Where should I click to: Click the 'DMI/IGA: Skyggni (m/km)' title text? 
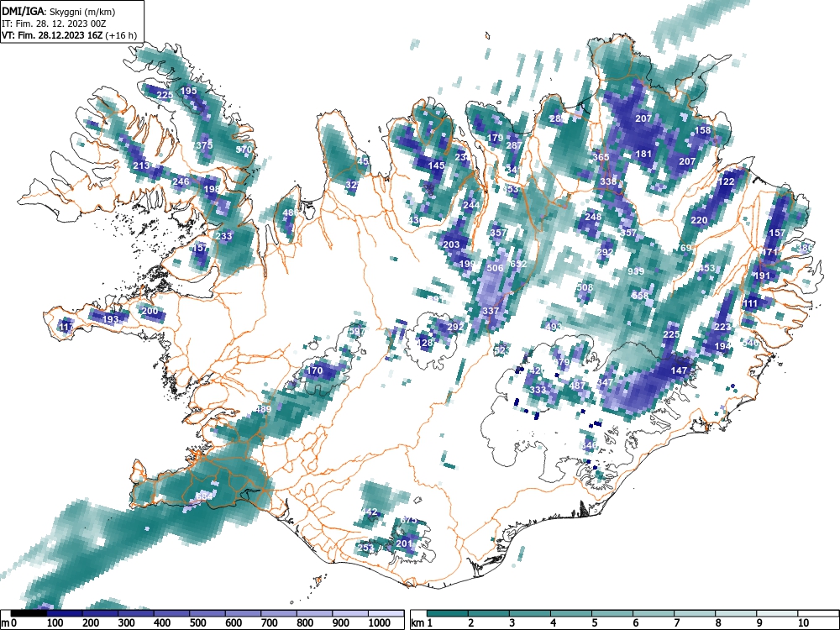pos(59,11)
